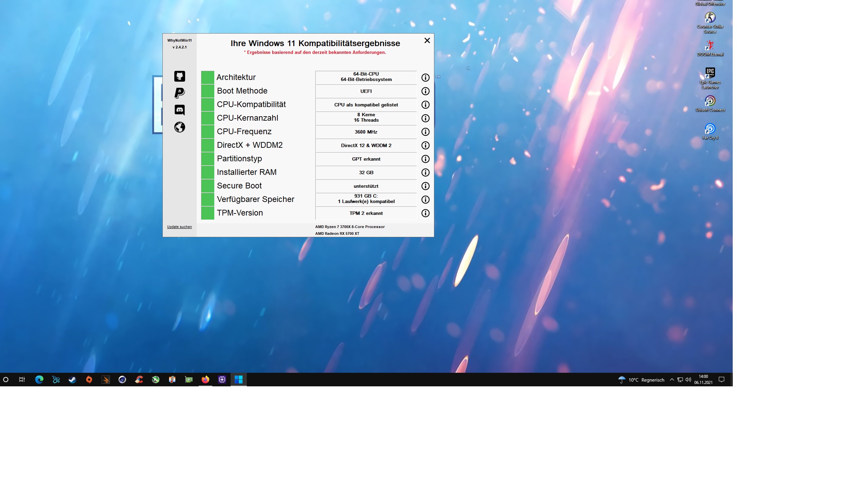This screenshot has width=868, height=488.
Task: Click the green status box beside Boot Methode
Action: pos(208,91)
